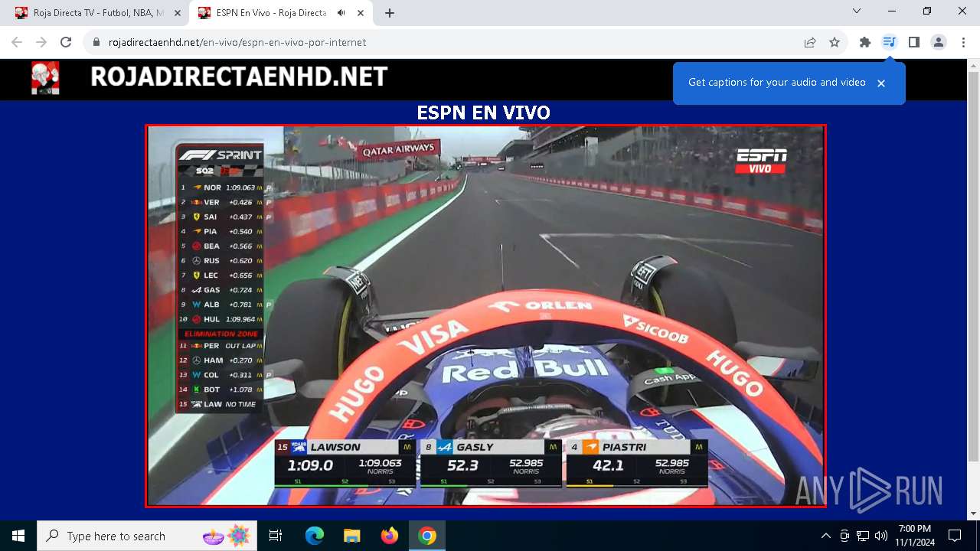Open the network status tray icon
Viewport: 980px width, 551px height.
tap(863, 536)
